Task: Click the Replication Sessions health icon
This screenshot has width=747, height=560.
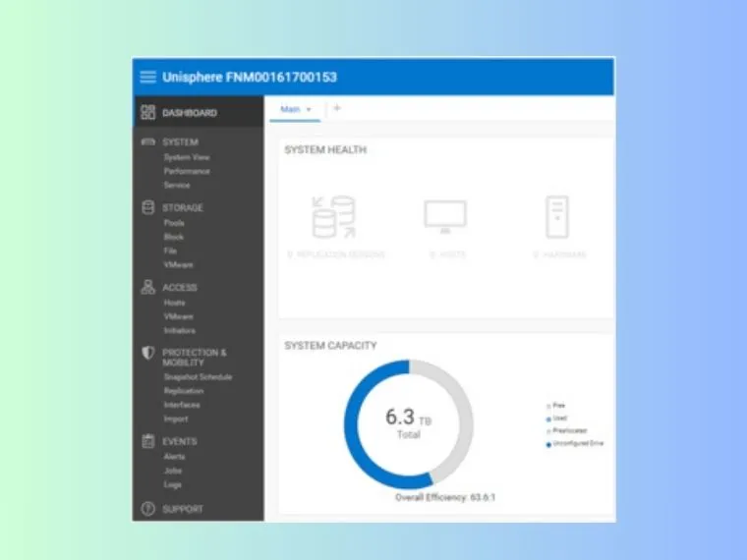Action: 334,217
